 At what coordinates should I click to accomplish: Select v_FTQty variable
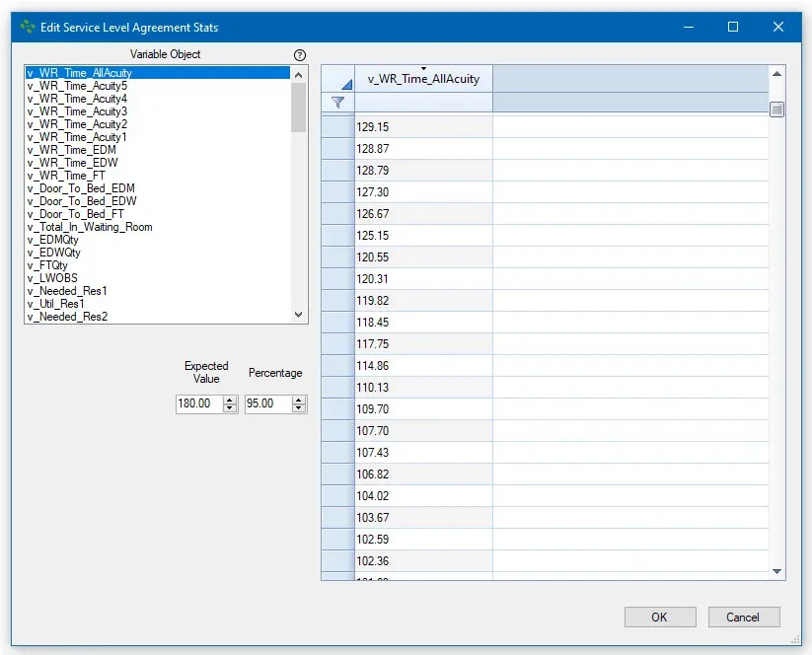coord(158,265)
